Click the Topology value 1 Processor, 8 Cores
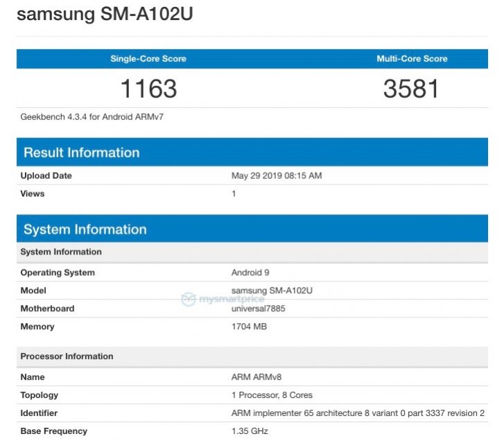 [x=272, y=395]
